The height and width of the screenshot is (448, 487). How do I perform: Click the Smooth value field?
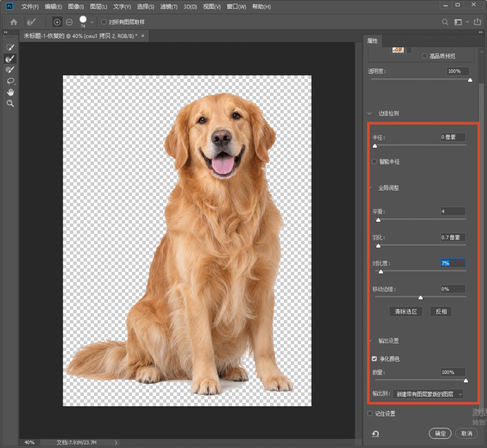[x=453, y=211]
